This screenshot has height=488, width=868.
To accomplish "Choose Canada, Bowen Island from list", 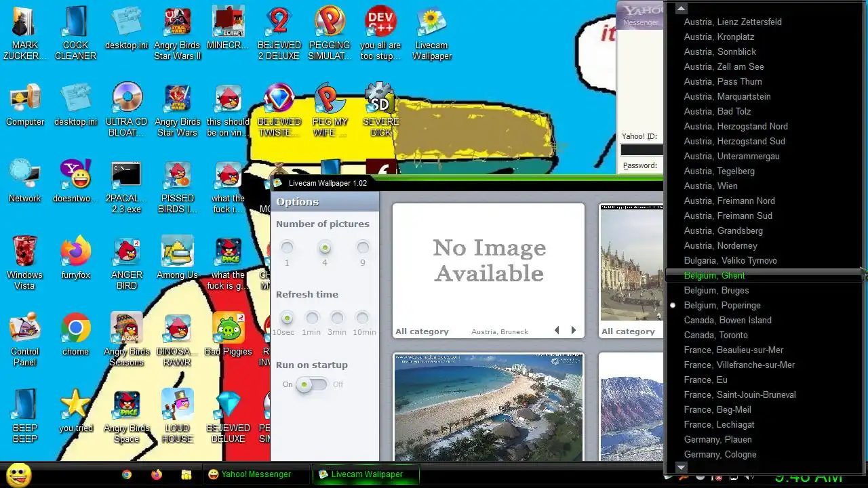I will tap(764, 320).
